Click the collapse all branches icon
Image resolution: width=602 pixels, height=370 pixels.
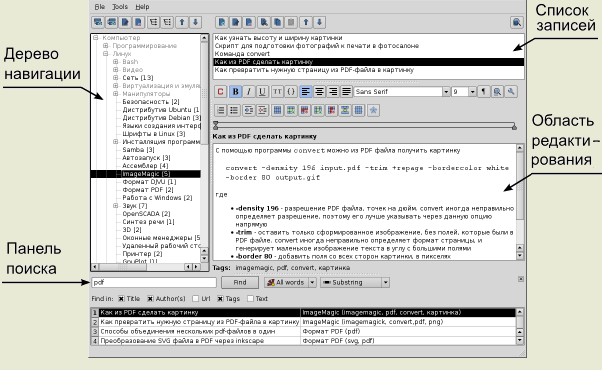pos(167,22)
